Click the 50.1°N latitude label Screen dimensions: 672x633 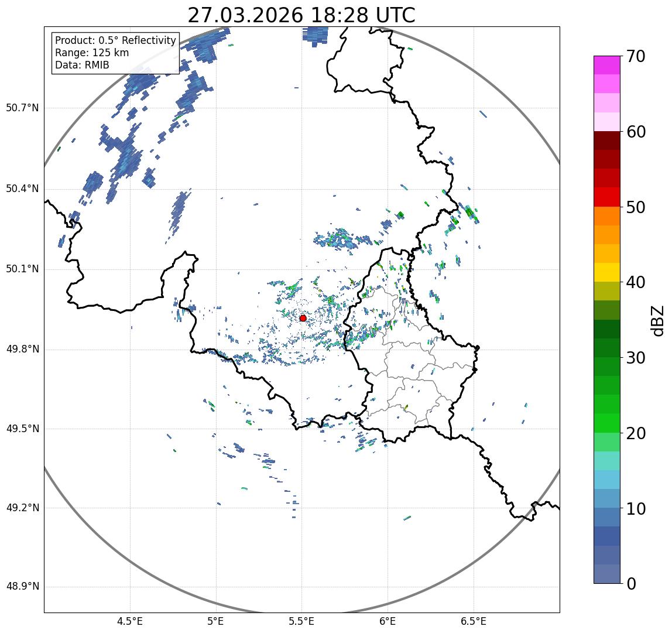pos(22,269)
